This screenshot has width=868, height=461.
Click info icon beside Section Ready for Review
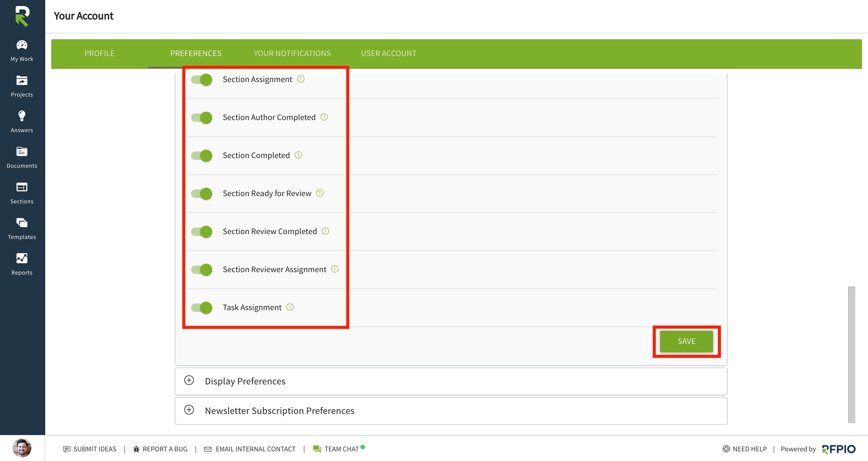click(320, 193)
